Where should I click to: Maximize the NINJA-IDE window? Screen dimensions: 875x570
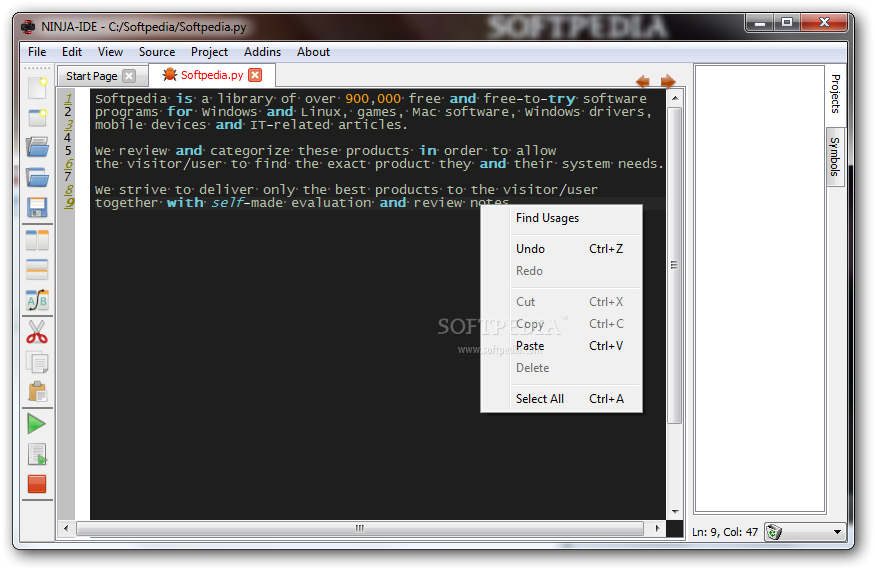coord(787,23)
